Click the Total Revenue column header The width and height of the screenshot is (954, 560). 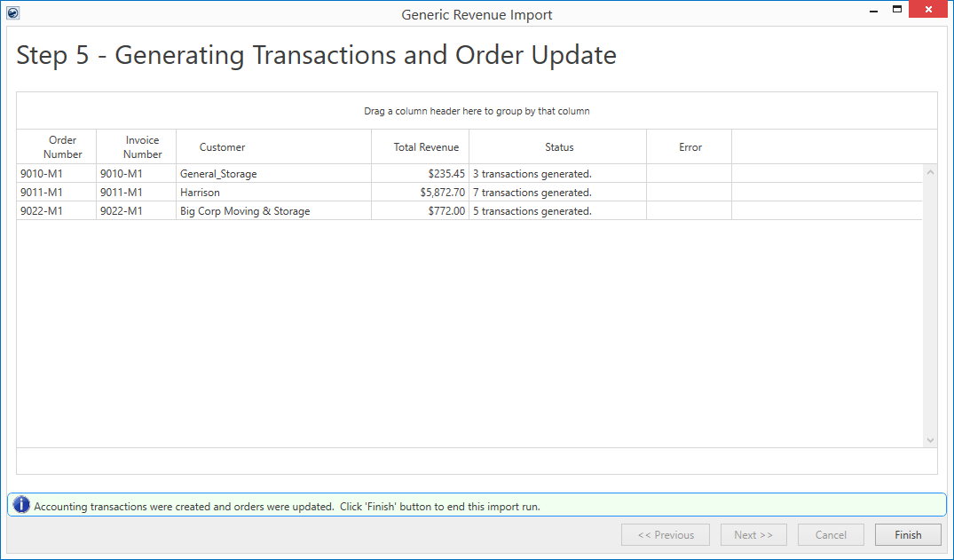click(426, 147)
